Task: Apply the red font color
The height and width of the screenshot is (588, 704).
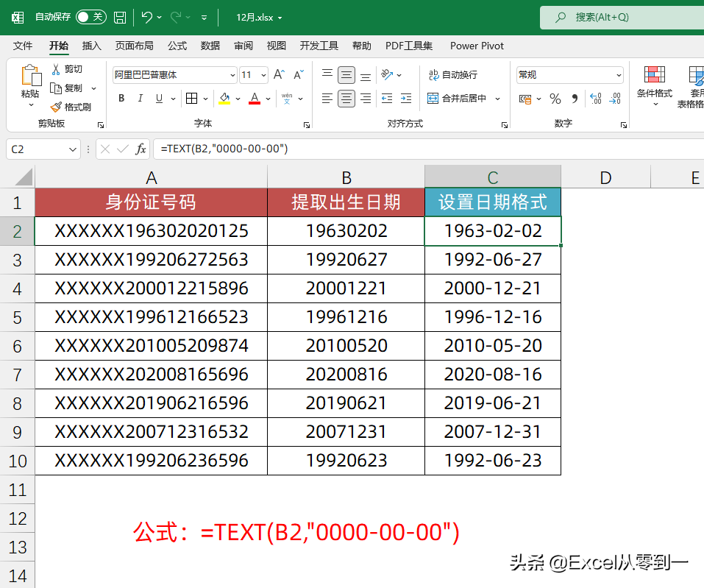Action: click(x=255, y=99)
